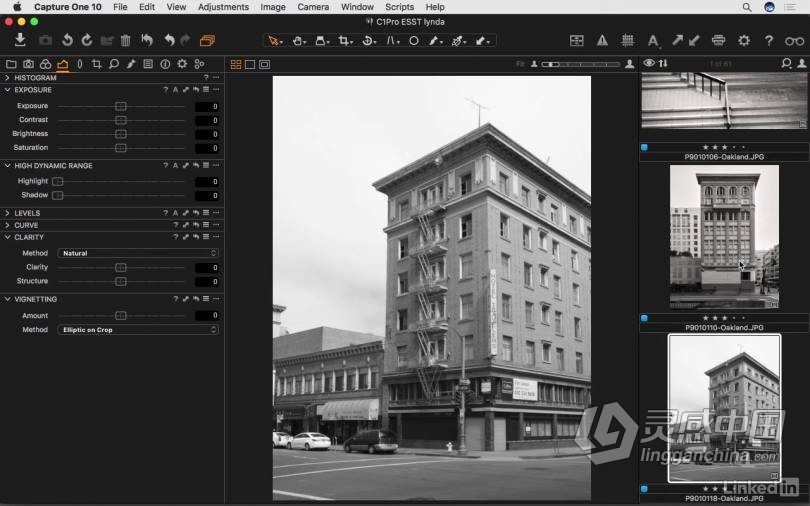Click rotate left counterclockwise icon
The height and width of the screenshot is (506, 810).
67,40
